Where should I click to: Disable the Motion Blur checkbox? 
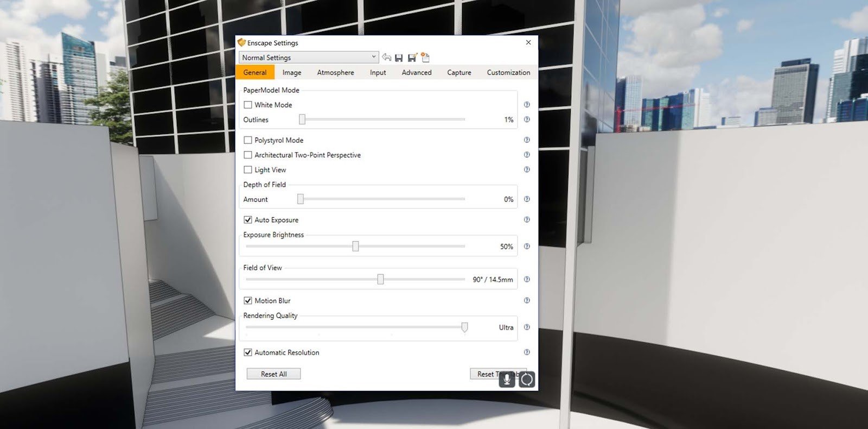248,301
